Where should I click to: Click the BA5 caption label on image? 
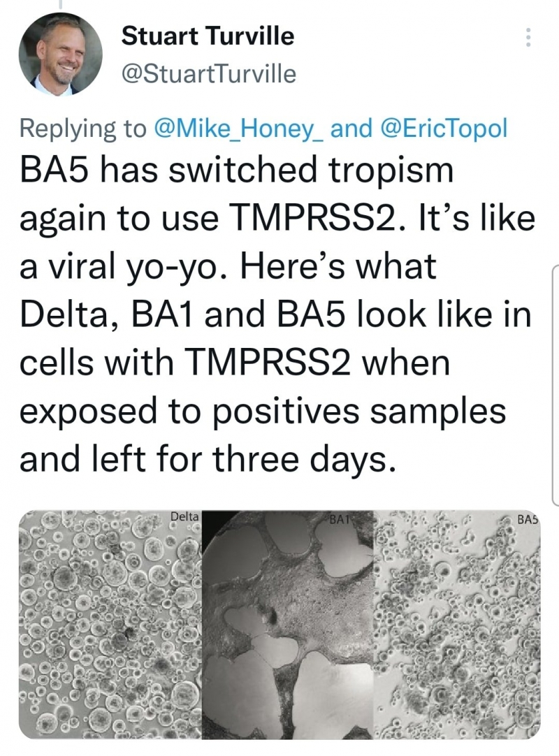pos(527,520)
